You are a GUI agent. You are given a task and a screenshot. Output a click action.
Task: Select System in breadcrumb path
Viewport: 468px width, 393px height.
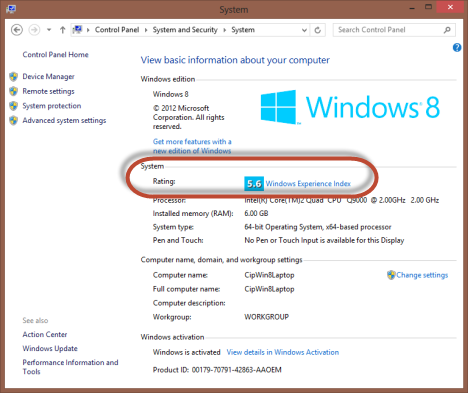coord(243,30)
